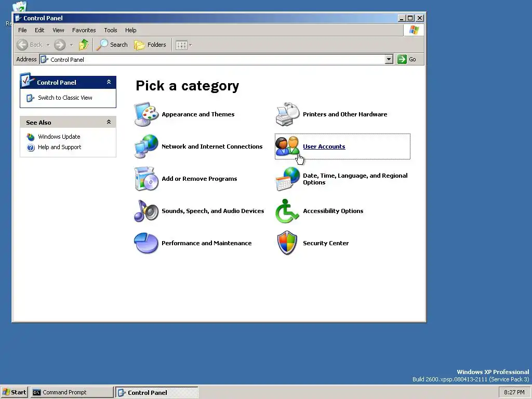Viewport: 532px width, 399px height.
Task: Open the Network and Internet Connections globe icon
Action: (x=146, y=147)
